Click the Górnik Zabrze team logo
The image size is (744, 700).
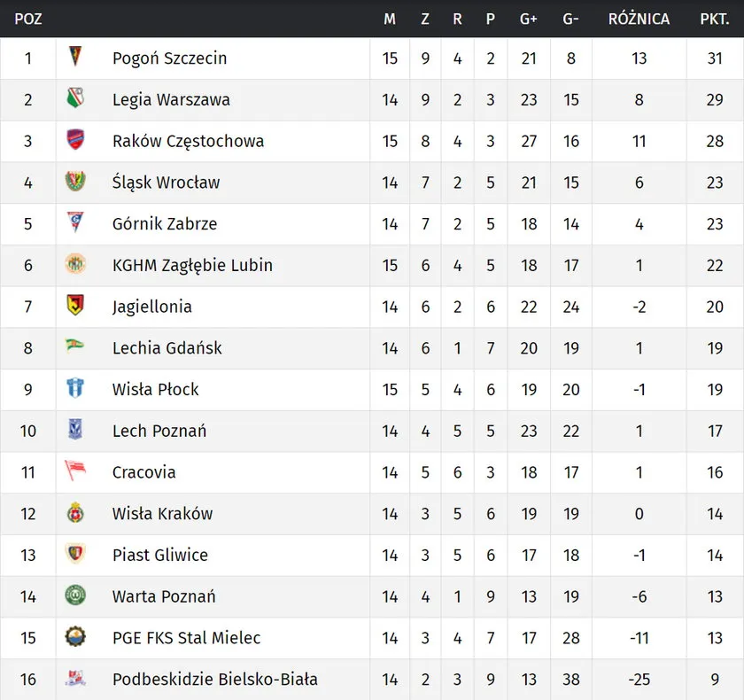(x=75, y=223)
